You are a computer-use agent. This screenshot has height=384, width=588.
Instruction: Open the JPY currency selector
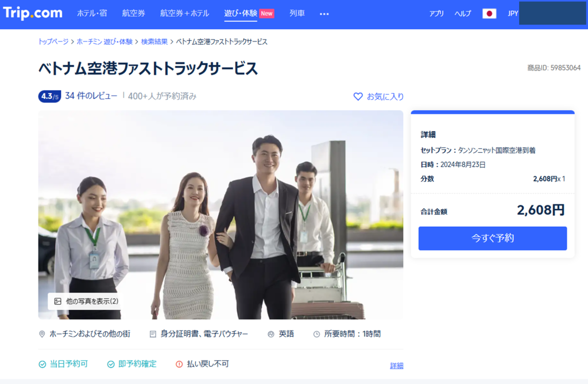(x=513, y=14)
